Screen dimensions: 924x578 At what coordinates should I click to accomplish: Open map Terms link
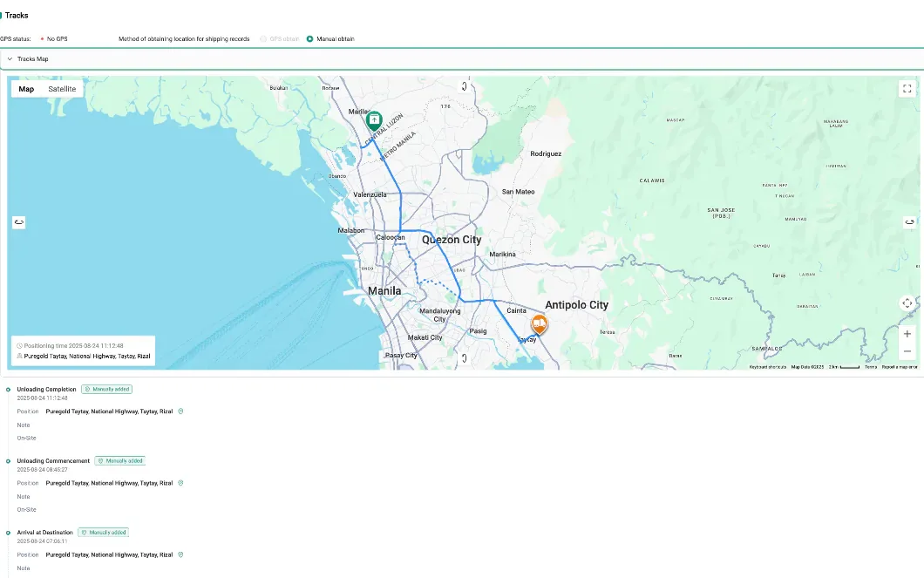click(870, 367)
